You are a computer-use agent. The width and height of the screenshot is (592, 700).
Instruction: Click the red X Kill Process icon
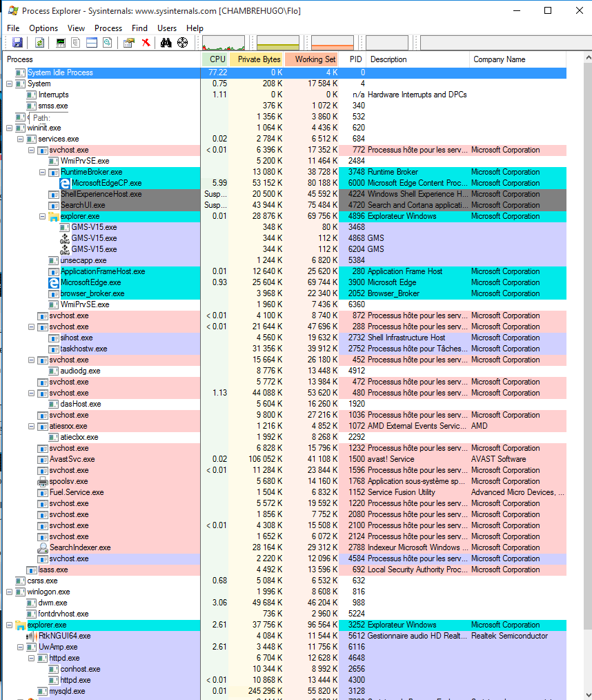tap(146, 42)
